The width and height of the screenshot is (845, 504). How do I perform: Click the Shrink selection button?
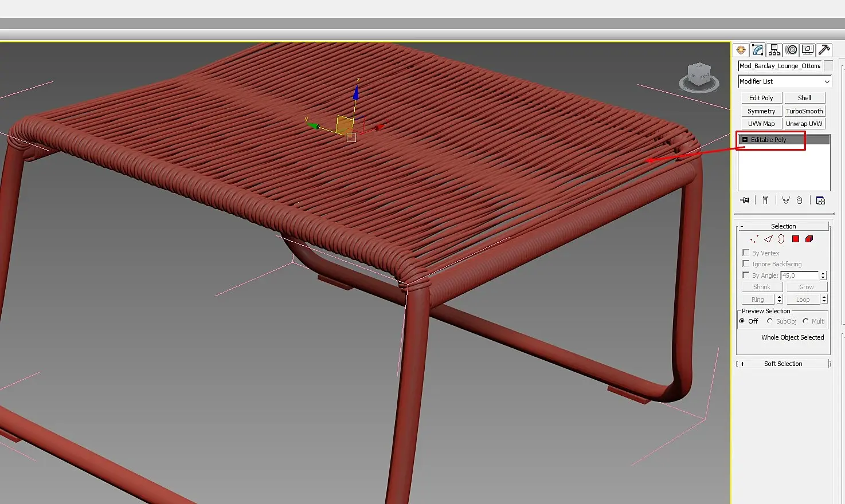point(762,287)
